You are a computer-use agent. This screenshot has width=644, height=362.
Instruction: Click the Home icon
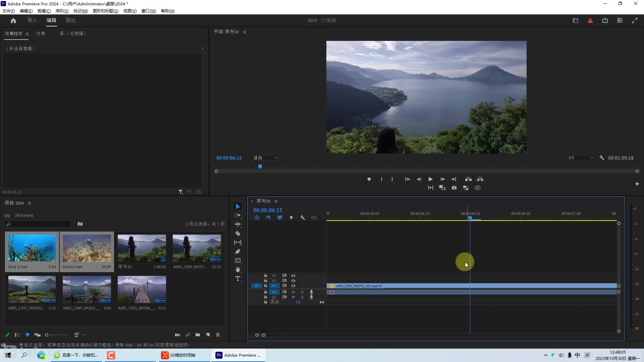pyautogui.click(x=13, y=20)
